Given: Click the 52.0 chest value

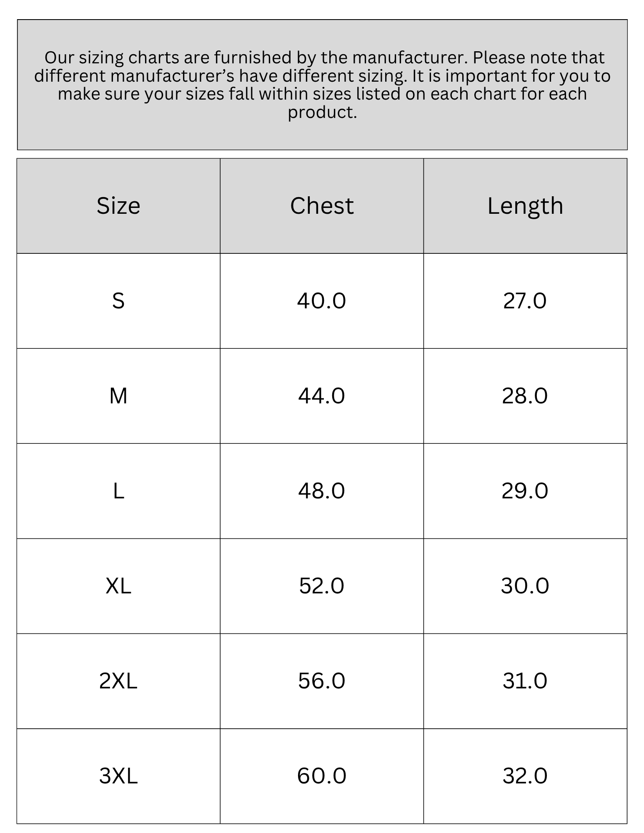Looking at the screenshot, I should 322,586.
